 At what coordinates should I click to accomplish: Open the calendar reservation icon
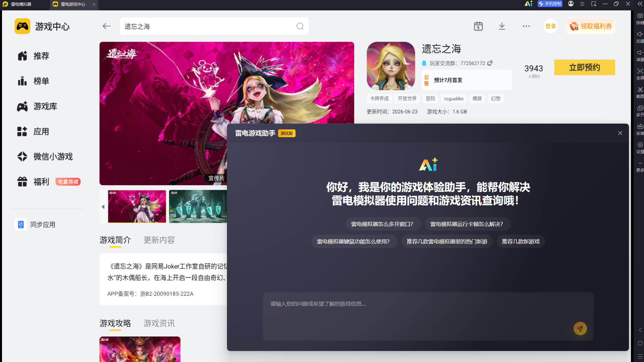click(x=478, y=26)
